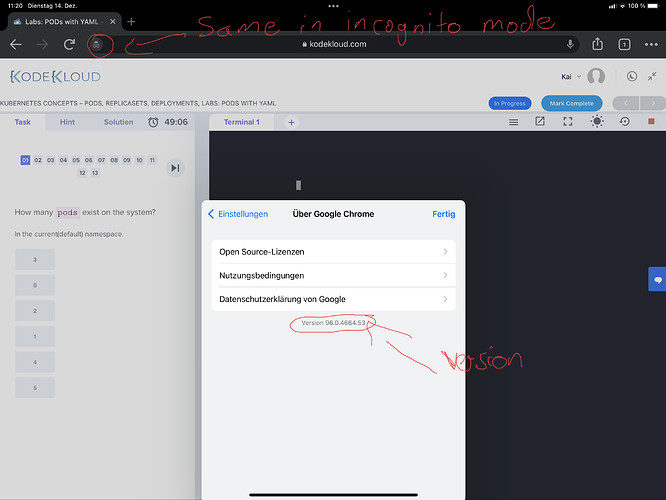666x500 pixels.
Task: Go back with the browser back arrow
Action: click(16, 44)
